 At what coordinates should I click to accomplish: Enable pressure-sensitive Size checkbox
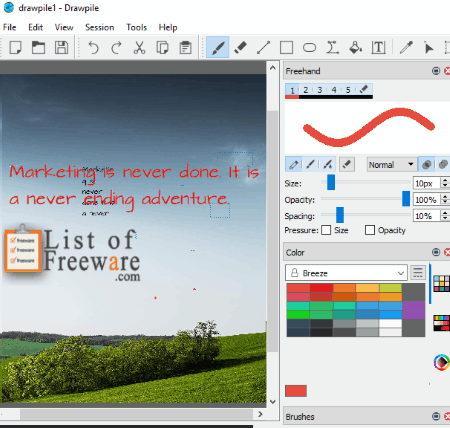[x=326, y=230]
